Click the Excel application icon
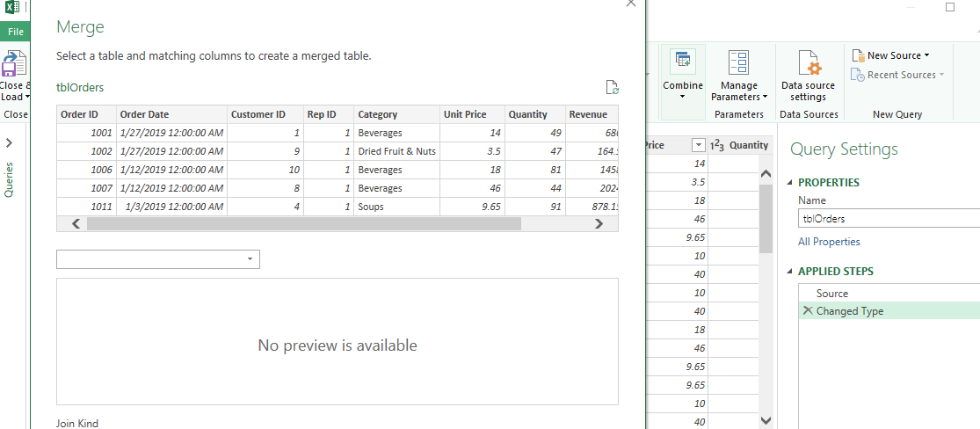The image size is (980, 429). coord(12,8)
